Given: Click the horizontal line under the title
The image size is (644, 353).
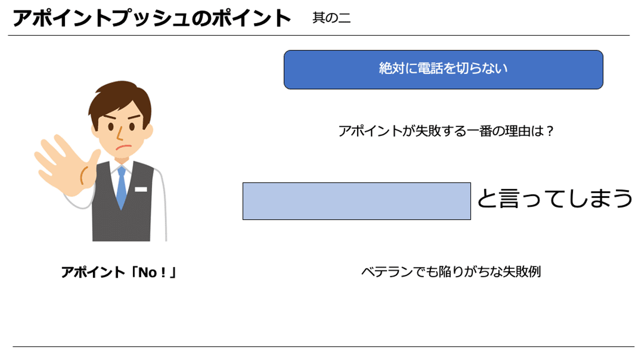Looking at the screenshot, I should coord(318,35).
